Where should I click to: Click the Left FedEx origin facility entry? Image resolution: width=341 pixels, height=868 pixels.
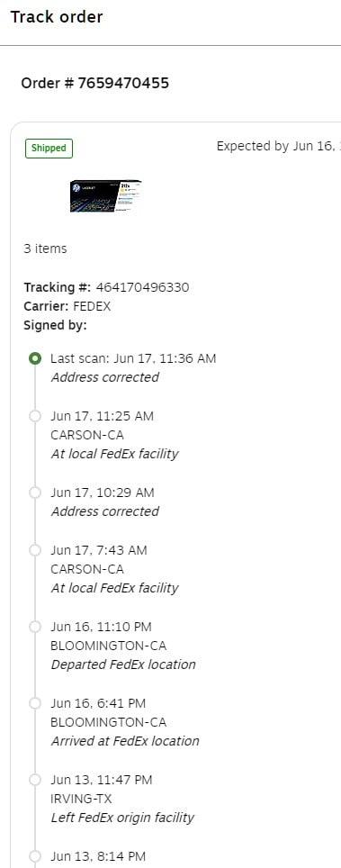[122, 818]
